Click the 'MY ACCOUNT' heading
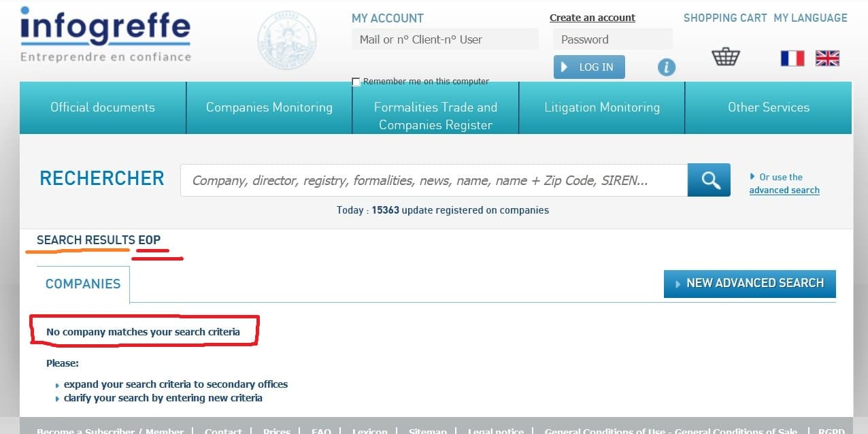 [388, 18]
